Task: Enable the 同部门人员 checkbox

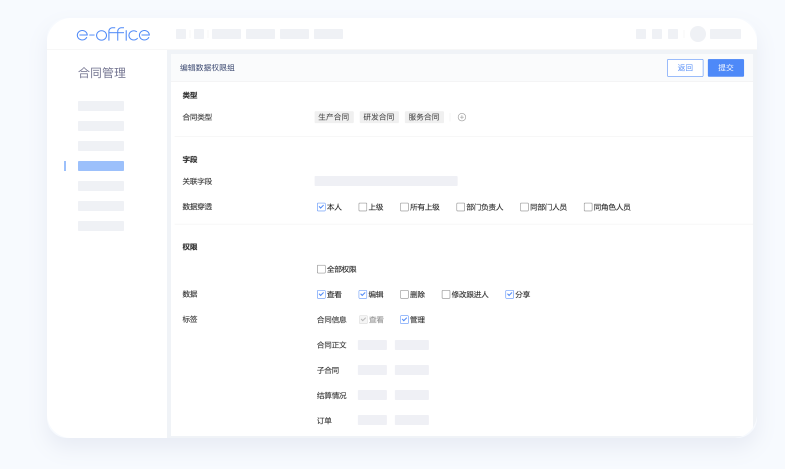Action: point(524,207)
